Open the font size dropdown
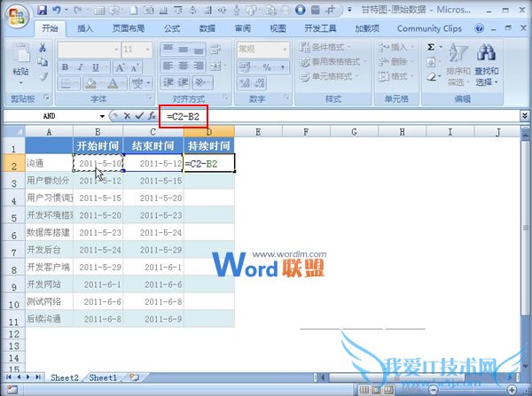The width and height of the screenshot is (532, 396). tap(147, 50)
